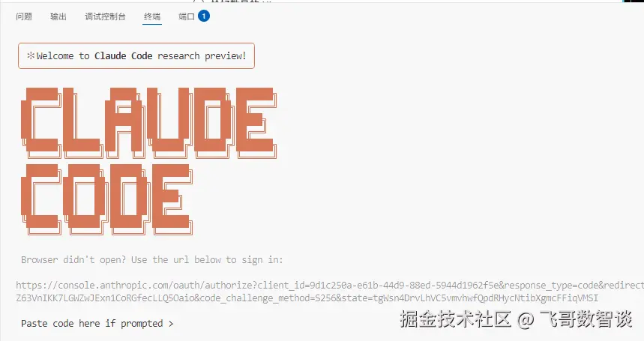Click the prompt chevron after 'prompted'

171,324
